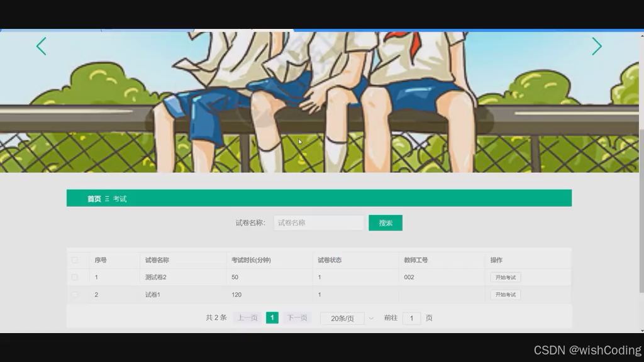The image size is (644, 362).
Task: Click the 上一页 pagination button
Action: [x=247, y=317]
